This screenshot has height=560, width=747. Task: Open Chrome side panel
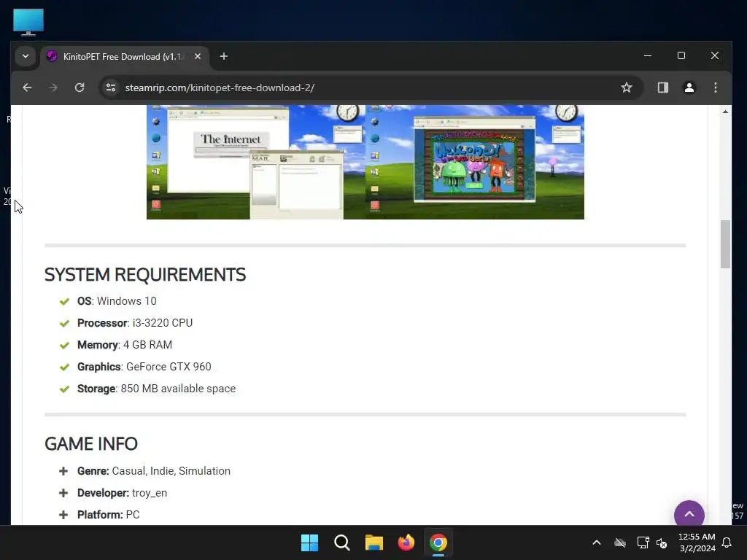click(x=662, y=87)
